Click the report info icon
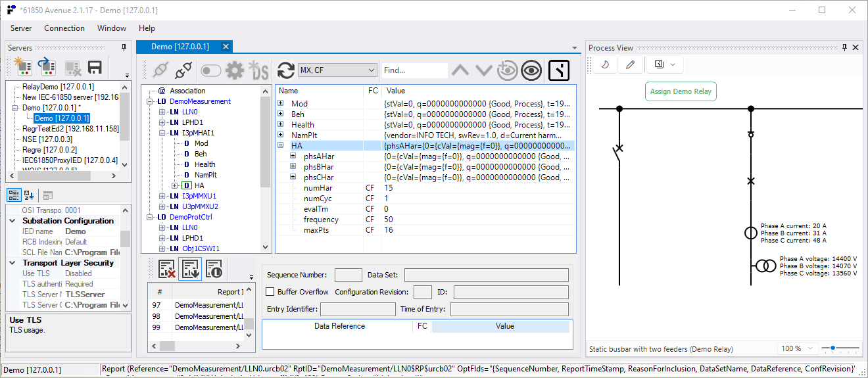 (213, 268)
